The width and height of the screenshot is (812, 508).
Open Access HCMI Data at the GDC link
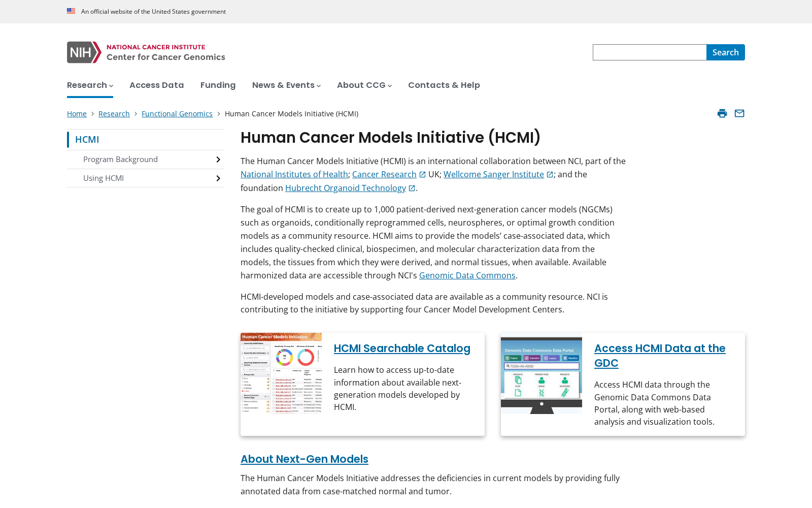(x=660, y=356)
